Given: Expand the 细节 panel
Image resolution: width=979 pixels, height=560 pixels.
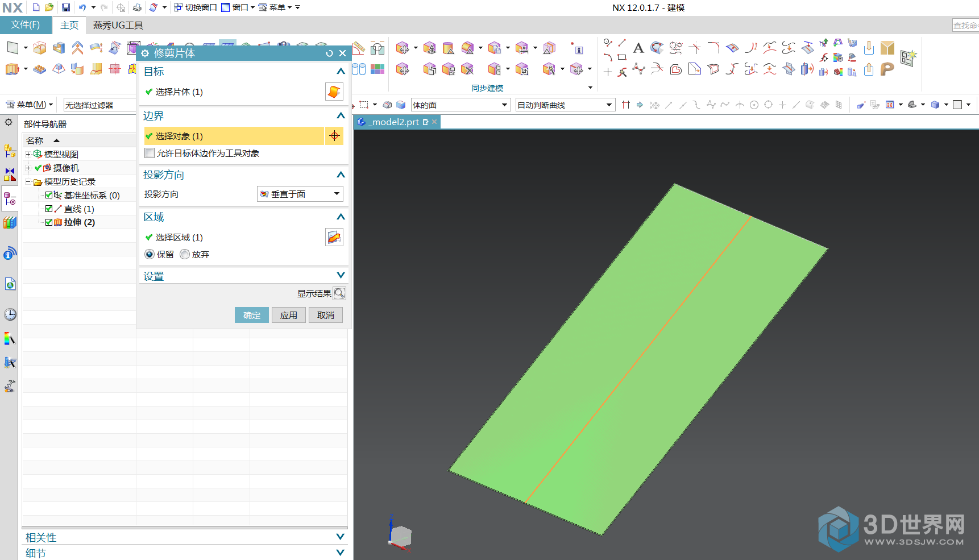Looking at the screenshot, I should pos(340,553).
